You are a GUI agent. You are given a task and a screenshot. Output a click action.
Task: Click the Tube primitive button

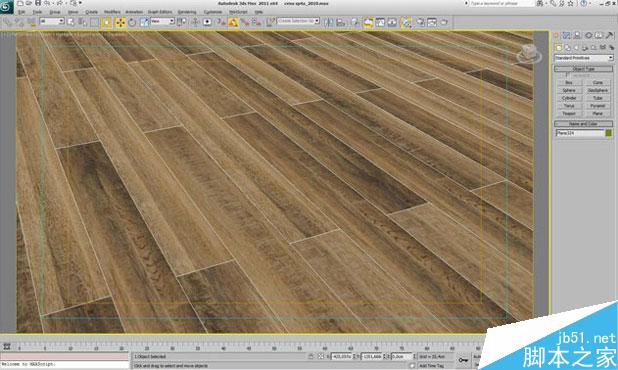[x=598, y=98]
